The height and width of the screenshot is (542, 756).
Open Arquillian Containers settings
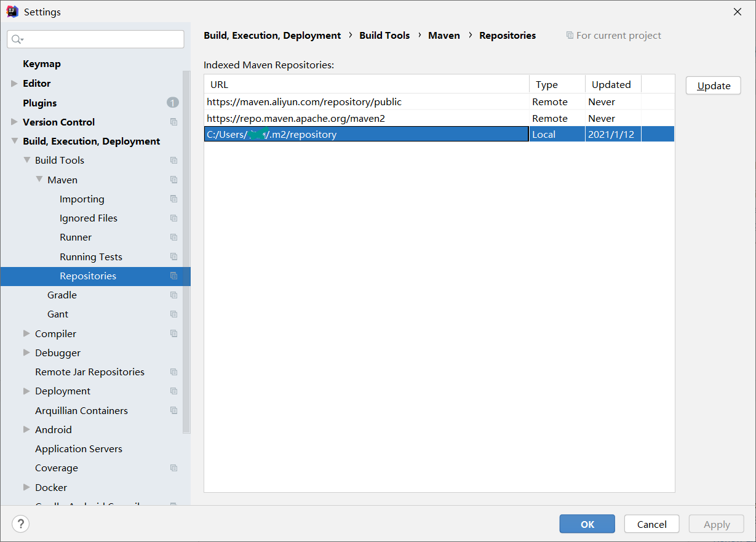coord(82,410)
